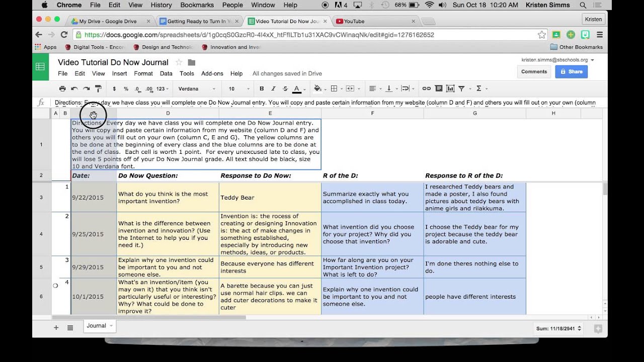Open account menu for kristen.simms@sbschools.org
The width and height of the screenshot is (644, 362).
click(x=557, y=60)
